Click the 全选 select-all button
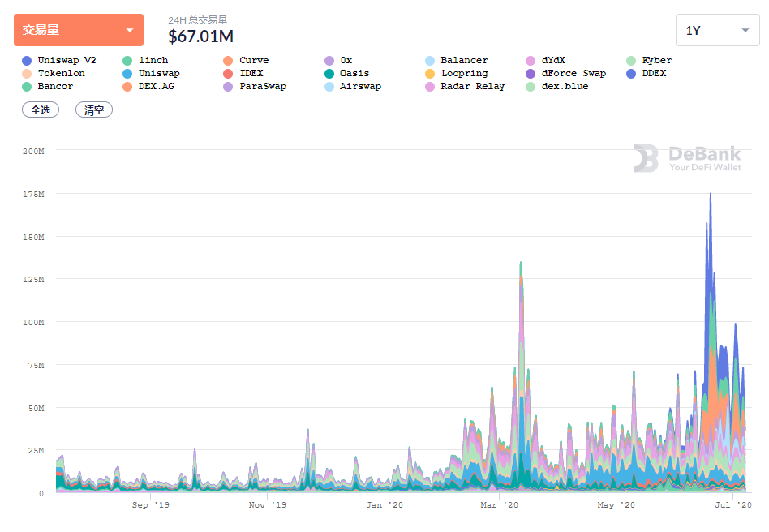This screenshot has height=532, width=769. click(x=41, y=109)
